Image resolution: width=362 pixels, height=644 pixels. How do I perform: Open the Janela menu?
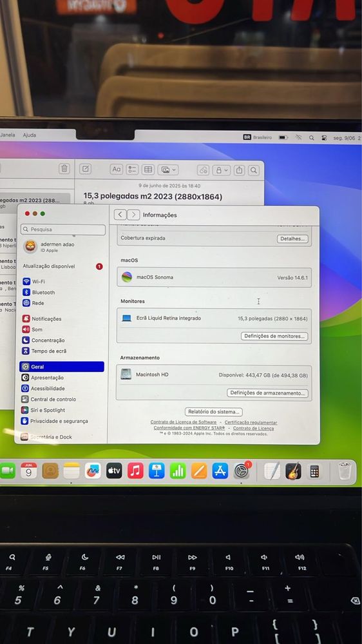point(6,135)
